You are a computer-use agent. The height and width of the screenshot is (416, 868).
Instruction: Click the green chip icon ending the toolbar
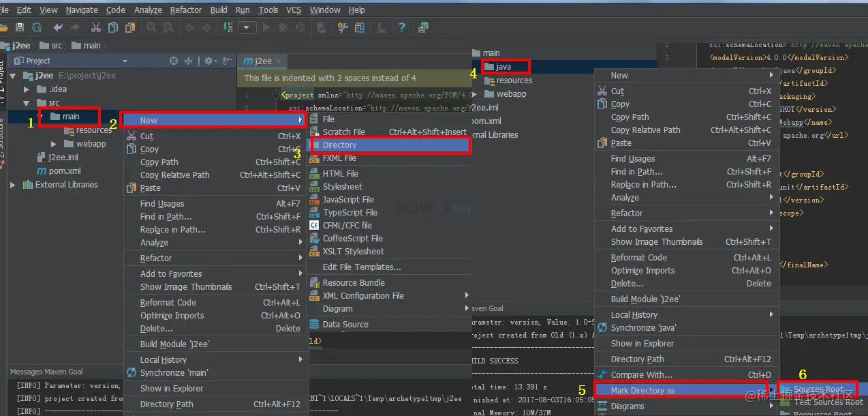(x=424, y=27)
